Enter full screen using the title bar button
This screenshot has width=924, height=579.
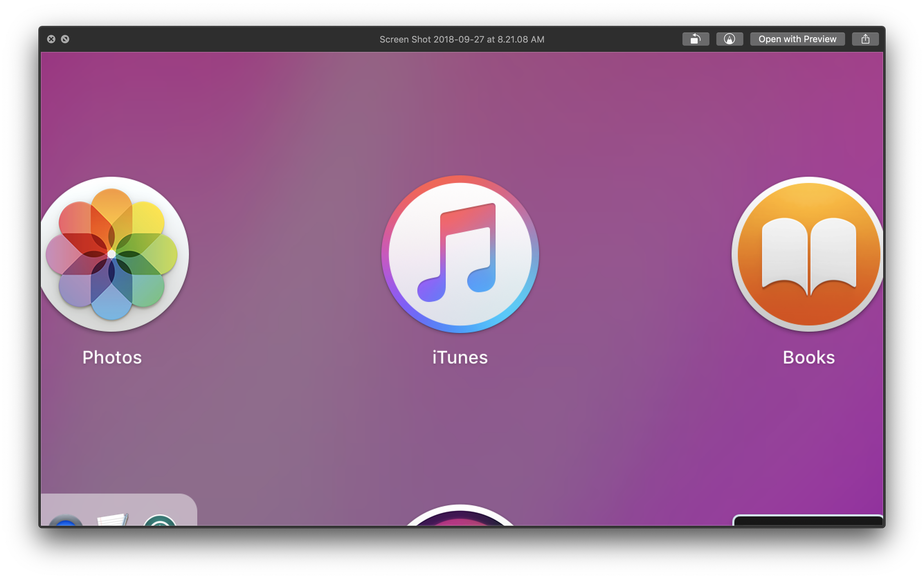[65, 39]
